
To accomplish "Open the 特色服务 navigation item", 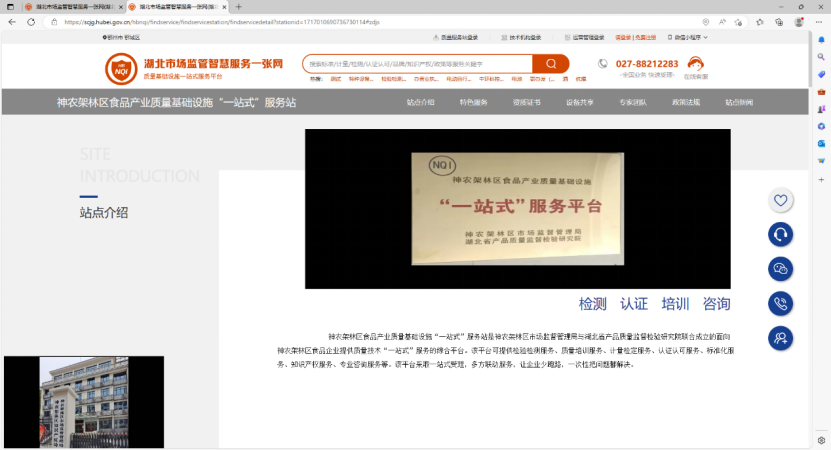I will [474, 102].
